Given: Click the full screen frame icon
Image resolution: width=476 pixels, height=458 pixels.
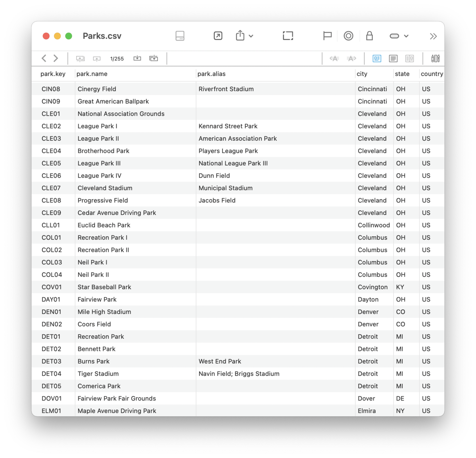Looking at the screenshot, I should coord(288,36).
